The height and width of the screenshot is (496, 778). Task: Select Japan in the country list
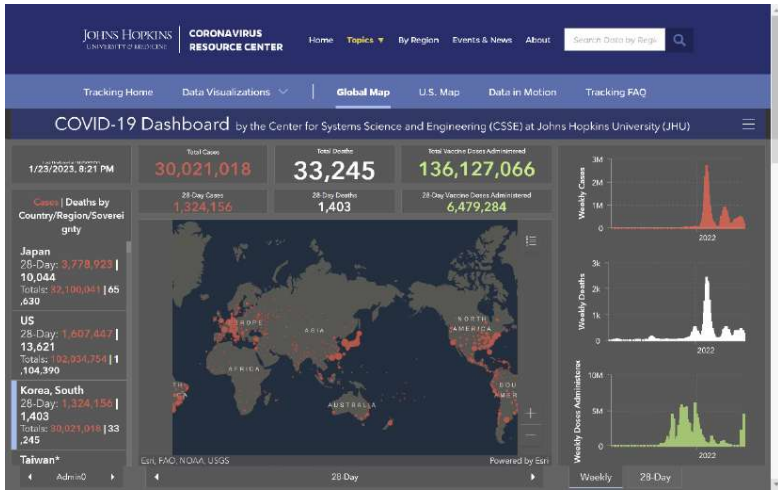pos(69,276)
